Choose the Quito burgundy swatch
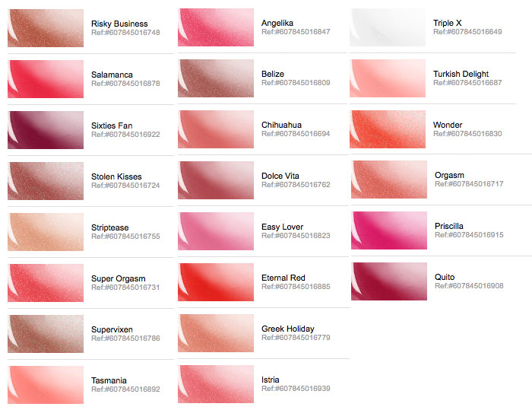532x410 pixels. pos(389,281)
